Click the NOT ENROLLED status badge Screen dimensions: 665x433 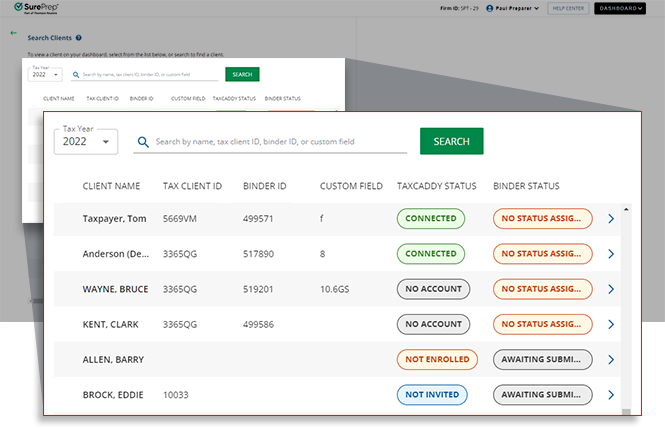[x=433, y=360]
